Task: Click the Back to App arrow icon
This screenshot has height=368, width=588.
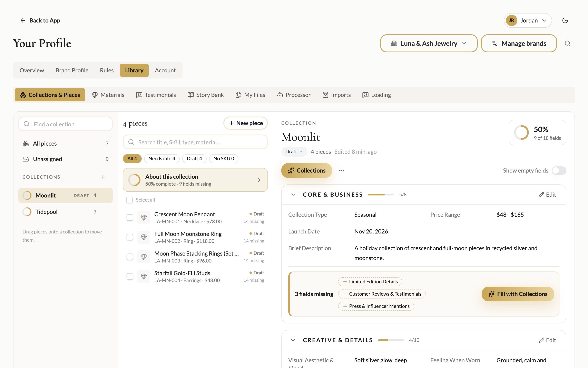Action: point(23,20)
